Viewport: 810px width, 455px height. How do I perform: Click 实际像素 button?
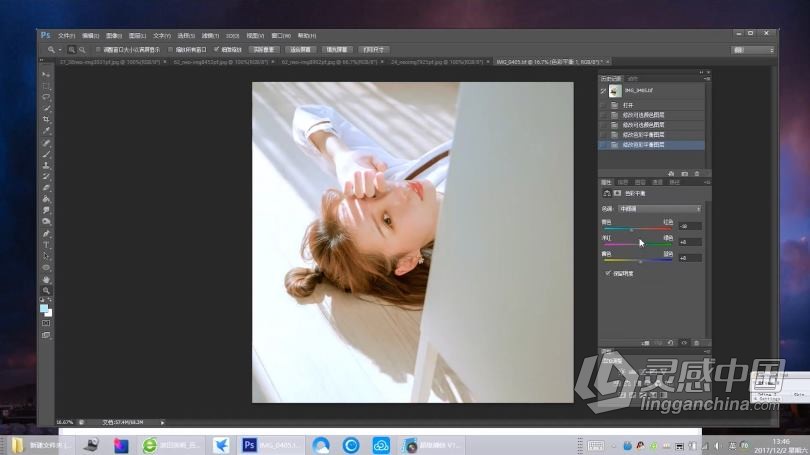[x=264, y=50]
